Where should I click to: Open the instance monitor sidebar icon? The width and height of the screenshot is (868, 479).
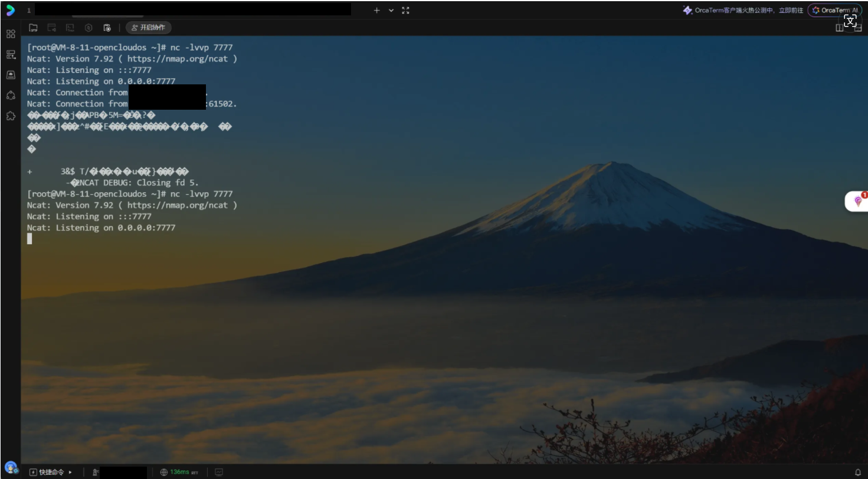point(11,75)
